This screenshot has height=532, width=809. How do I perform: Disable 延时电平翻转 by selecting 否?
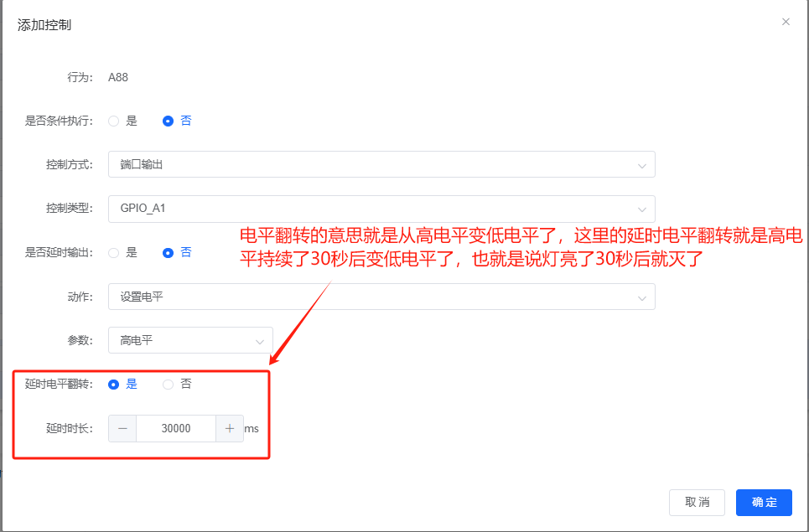point(167,384)
